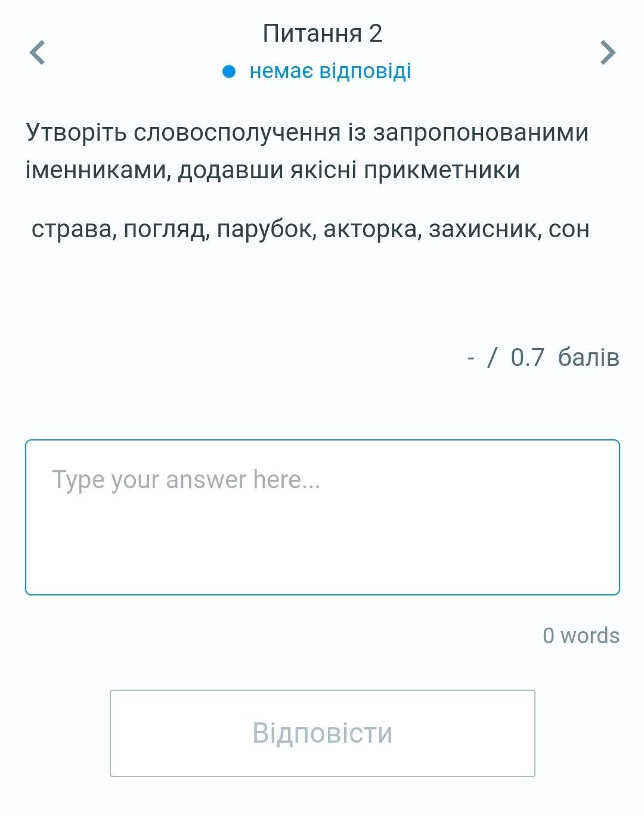Image resolution: width=644 pixels, height=816 pixels.
Task: Advance to the next question with right chevron
Action: tap(607, 52)
